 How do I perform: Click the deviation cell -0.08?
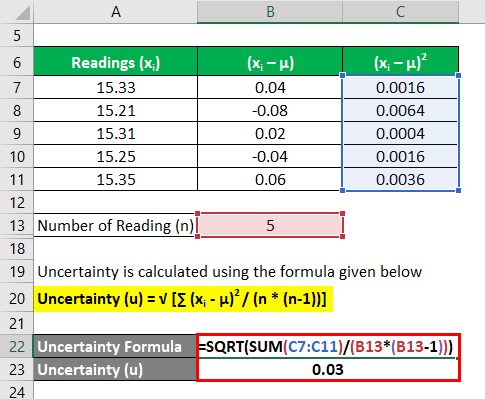[x=270, y=110]
